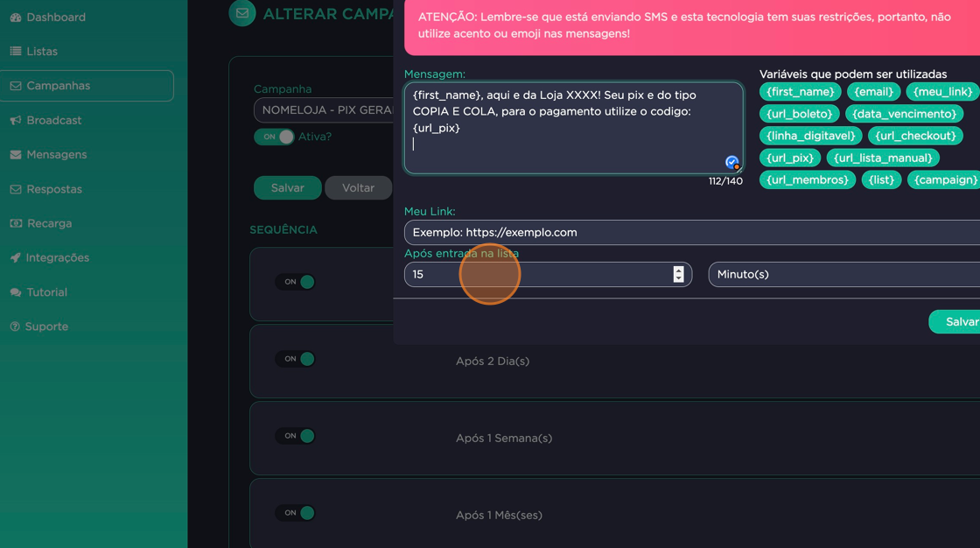Viewport: 980px width, 548px height.
Task: Select the Após 1 Semana(s) sequence text
Action: (504, 438)
